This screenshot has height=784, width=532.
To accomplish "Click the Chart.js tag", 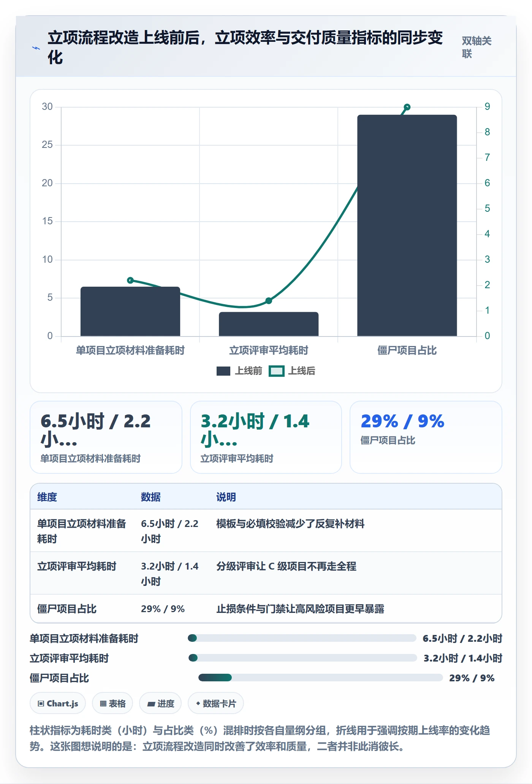I will click(x=58, y=703).
